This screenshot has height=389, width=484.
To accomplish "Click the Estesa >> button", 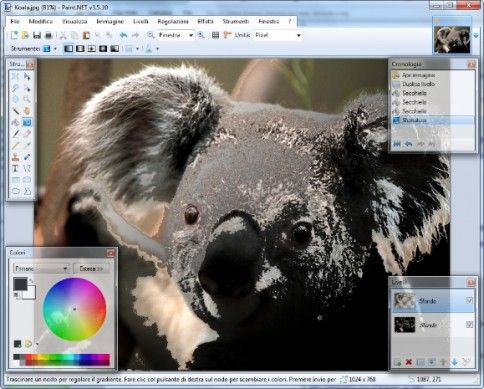I will (91, 268).
